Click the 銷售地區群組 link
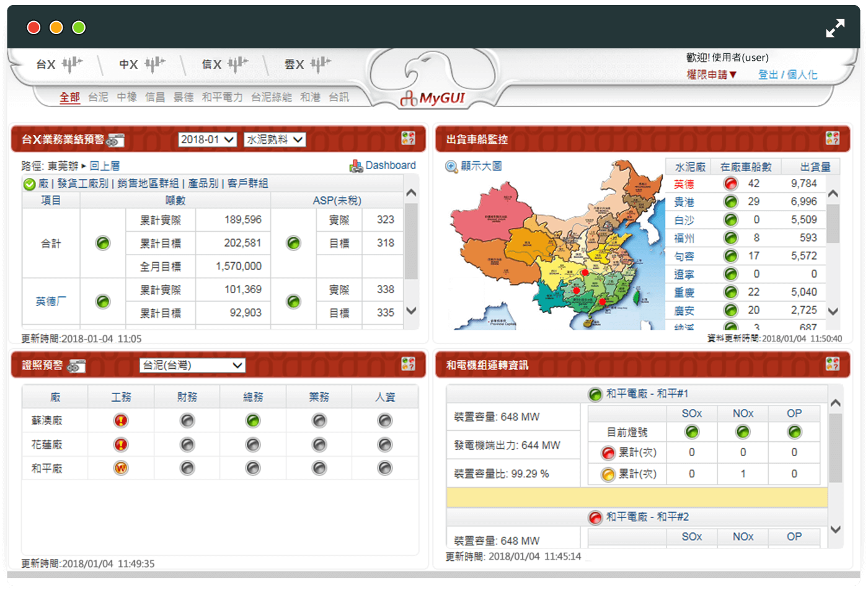Screen dimensions: 868x590 point(148,183)
